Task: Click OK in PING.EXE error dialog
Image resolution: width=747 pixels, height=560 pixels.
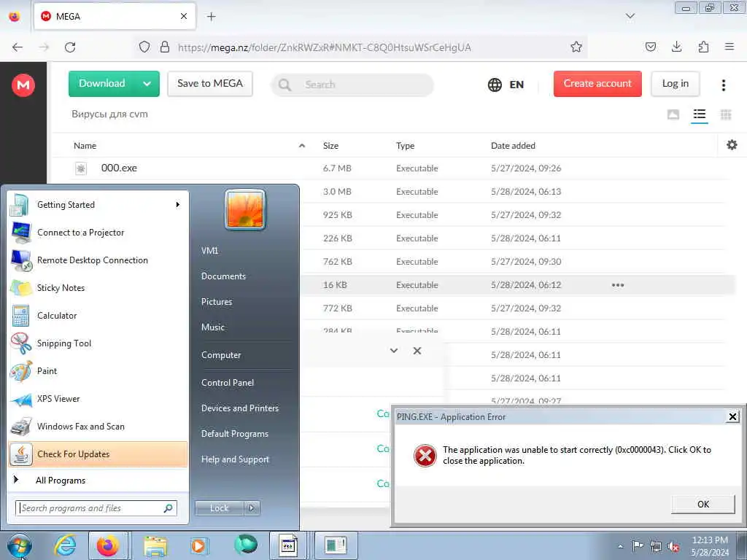Action: [703, 505]
